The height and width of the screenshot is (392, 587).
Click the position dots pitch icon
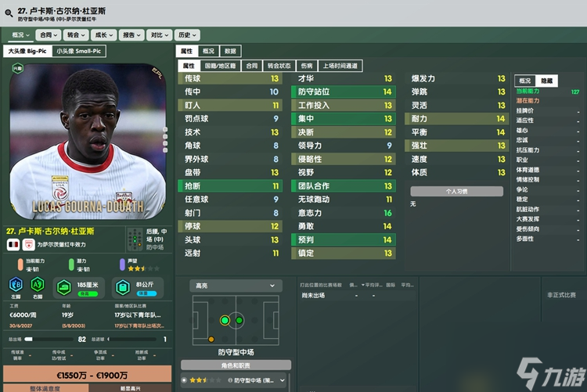[x=135, y=239]
